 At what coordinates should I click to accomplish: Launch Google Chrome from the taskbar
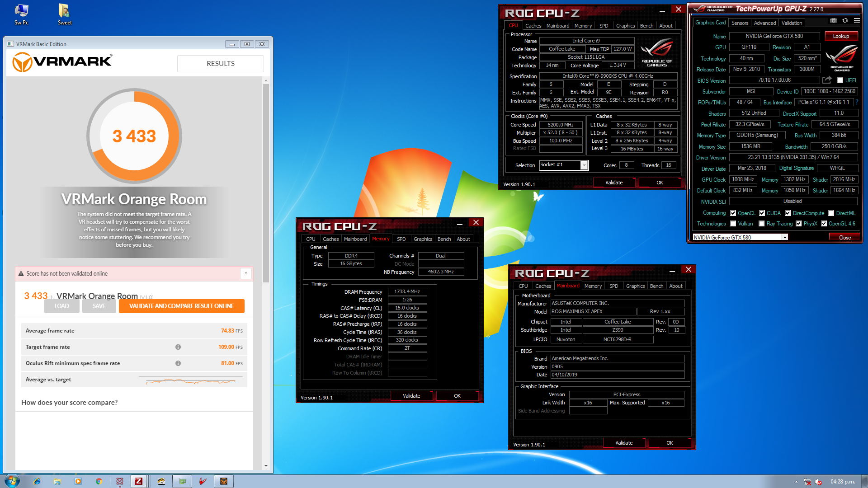click(99, 481)
